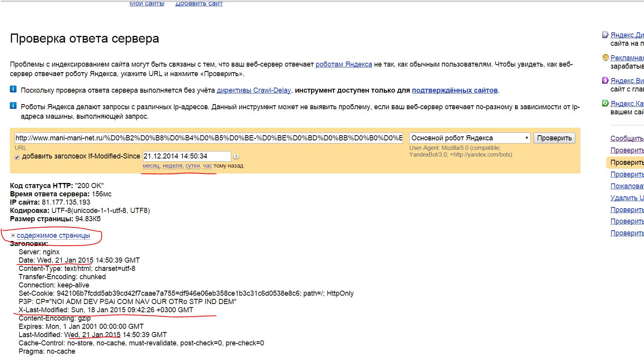Open Яндекс.Ви sidebar link
The height and width of the screenshot is (360, 644).
coord(627,81)
